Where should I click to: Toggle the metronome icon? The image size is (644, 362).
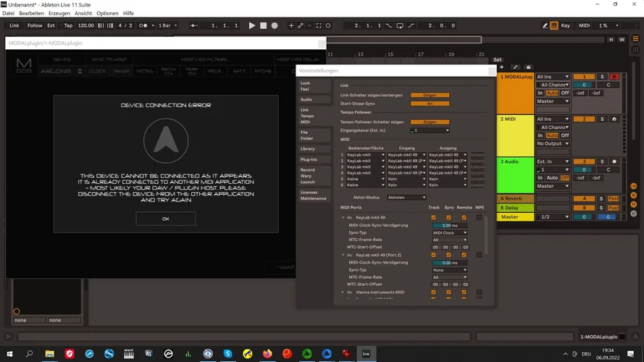point(145,25)
